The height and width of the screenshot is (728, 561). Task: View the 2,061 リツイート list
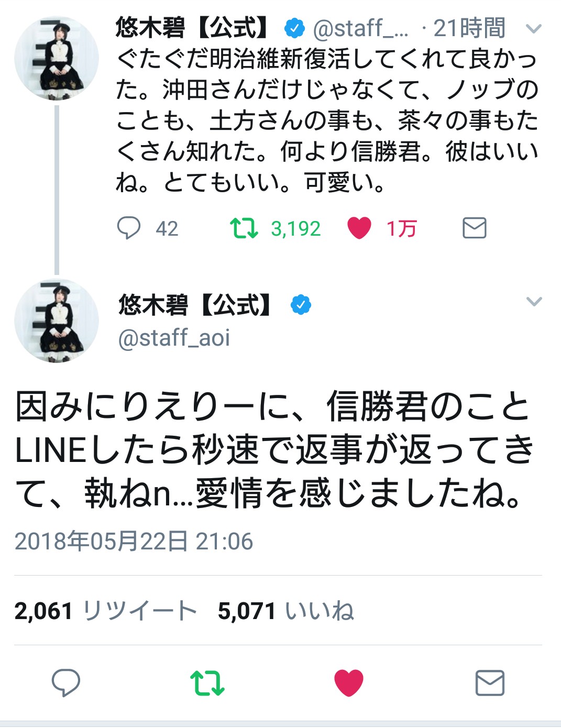(105, 611)
